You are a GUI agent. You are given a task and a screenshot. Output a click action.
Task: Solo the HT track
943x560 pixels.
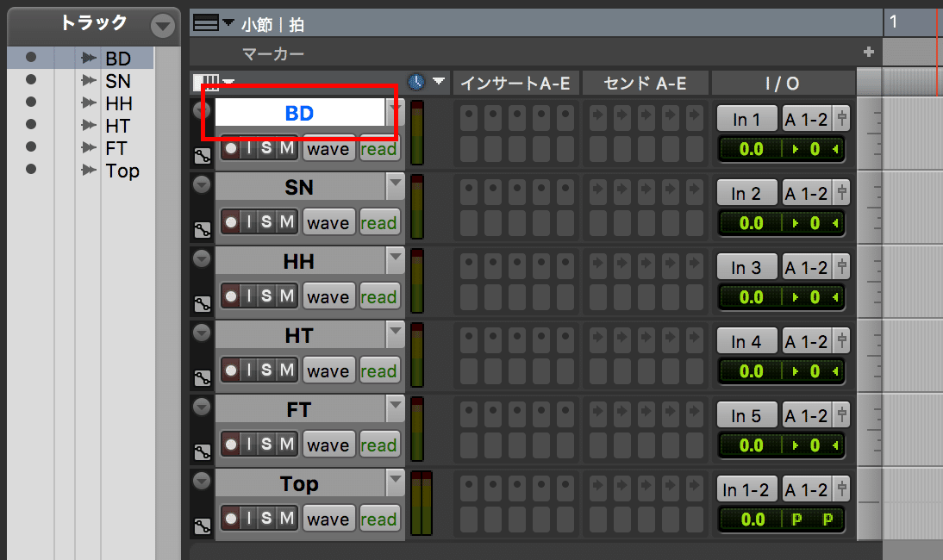point(266,370)
